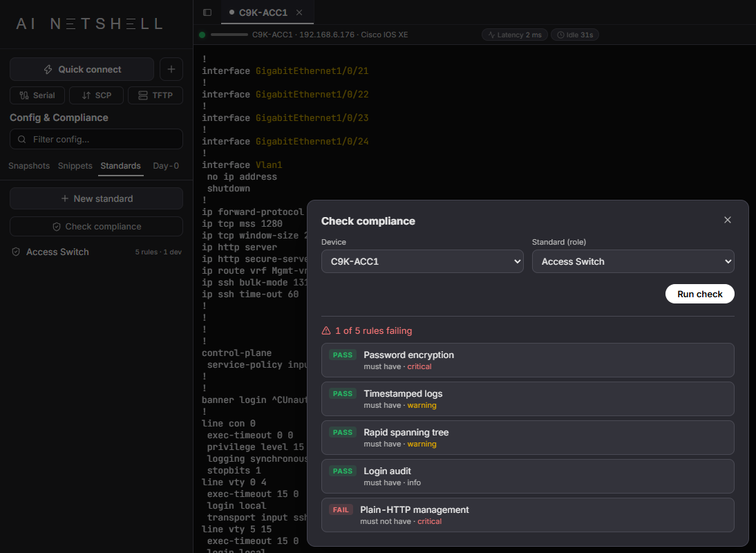The height and width of the screenshot is (553, 756).
Task: Close the Check compliance dialog
Action: (728, 220)
